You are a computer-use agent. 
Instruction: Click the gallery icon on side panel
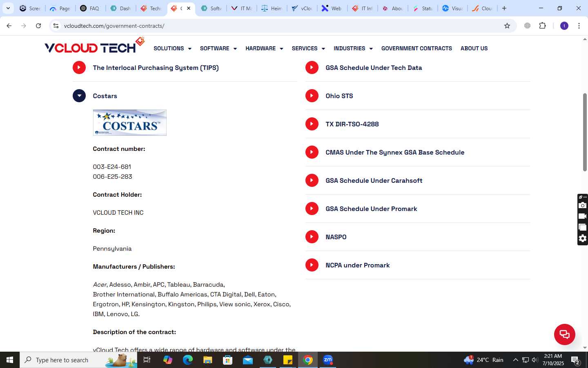point(583,227)
